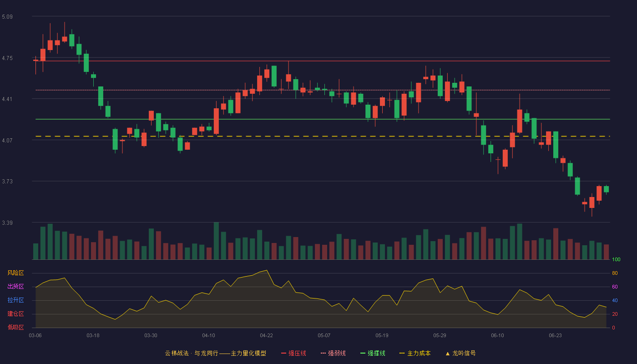Click the 出货区 zone label
Viewport: 637px width, 364px height.
pyautogui.click(x=15, y=287)
